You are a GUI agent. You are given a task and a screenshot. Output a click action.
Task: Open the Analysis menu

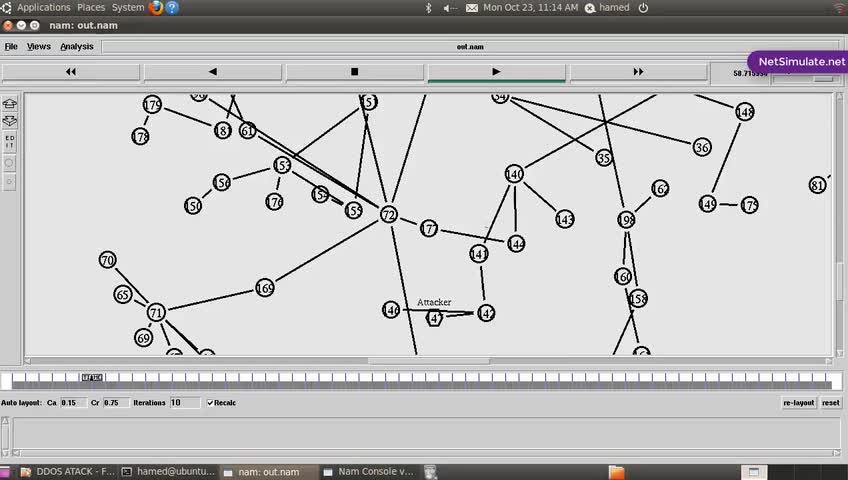[x=77, y=46]
